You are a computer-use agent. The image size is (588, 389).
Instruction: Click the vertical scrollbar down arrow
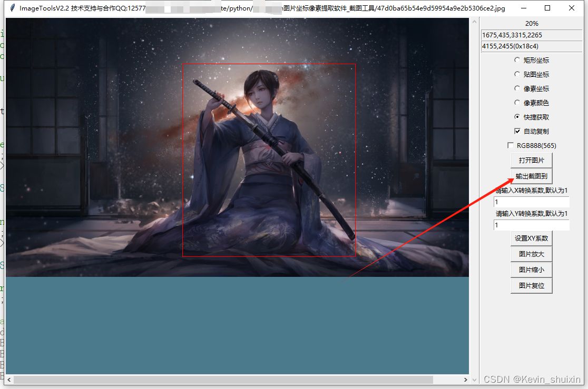click(x=474, y=380)
